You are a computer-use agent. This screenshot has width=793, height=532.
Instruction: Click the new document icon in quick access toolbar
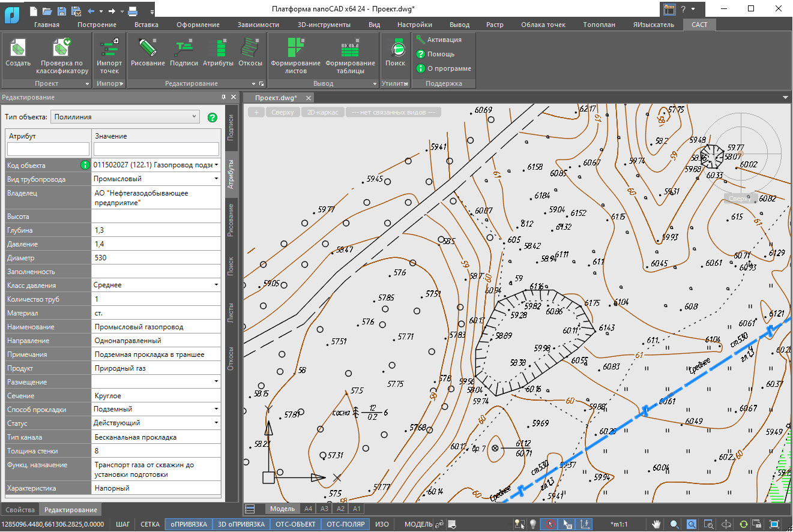coord(34,11)
